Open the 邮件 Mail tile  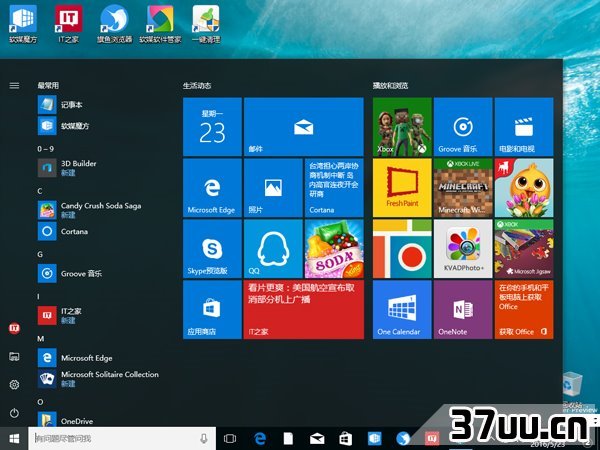point(304,127)
